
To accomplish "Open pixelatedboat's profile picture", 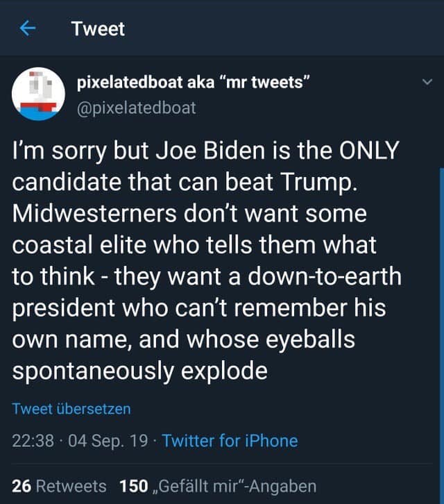I will click(36, 94).
